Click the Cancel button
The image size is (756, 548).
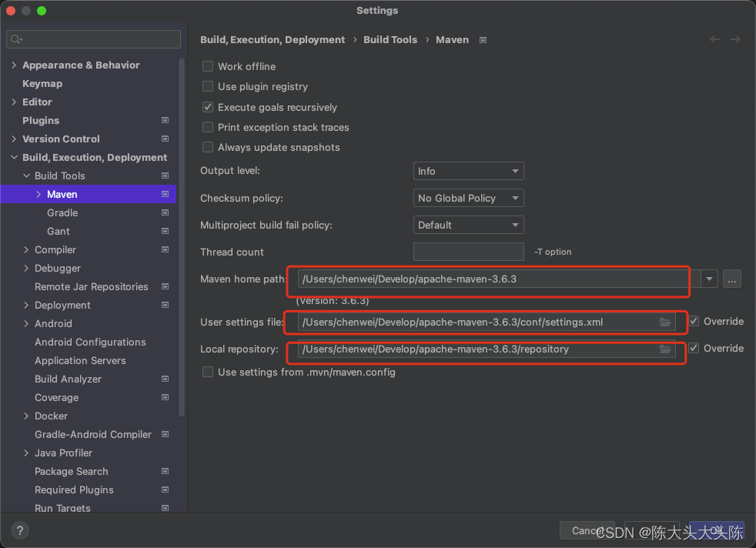click(587, 530)
